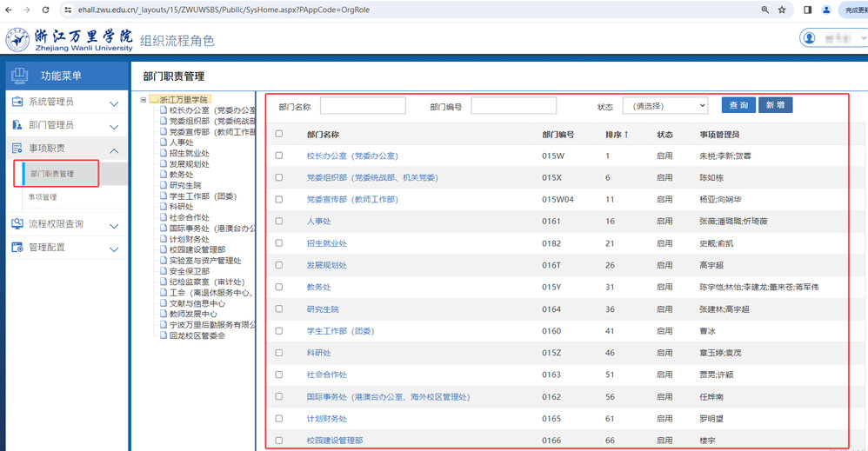
Task: Click the 管理配置 sidebar icon
Action: coord(17,248)
